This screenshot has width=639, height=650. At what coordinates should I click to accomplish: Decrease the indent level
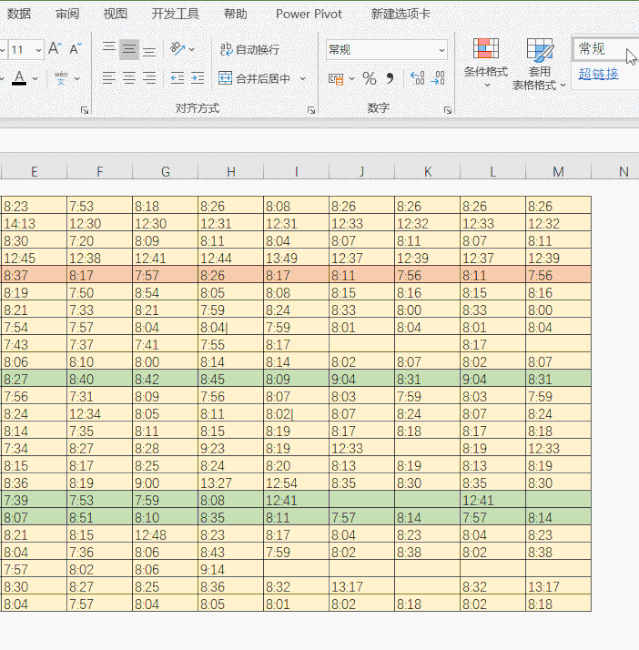coord(177,78)
